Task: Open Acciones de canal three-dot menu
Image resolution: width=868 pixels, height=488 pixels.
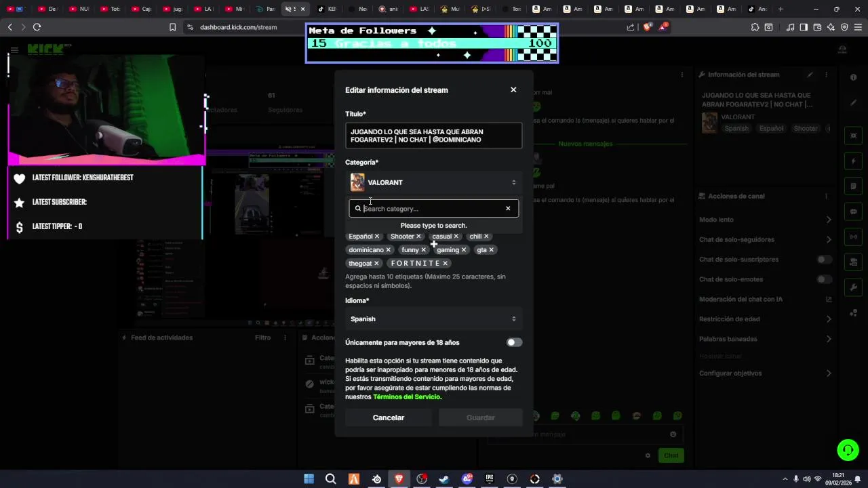Action: click(827, 196)
